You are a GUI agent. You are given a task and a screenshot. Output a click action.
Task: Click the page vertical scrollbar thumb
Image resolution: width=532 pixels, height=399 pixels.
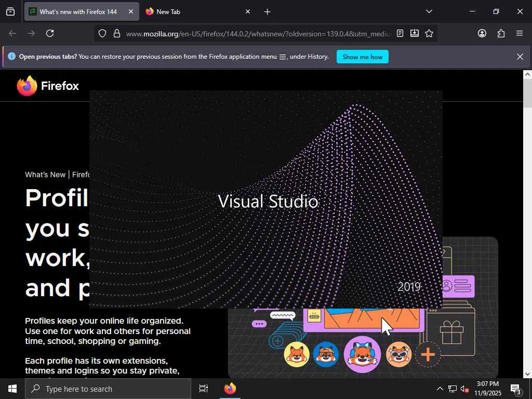[x=527, y=93]
